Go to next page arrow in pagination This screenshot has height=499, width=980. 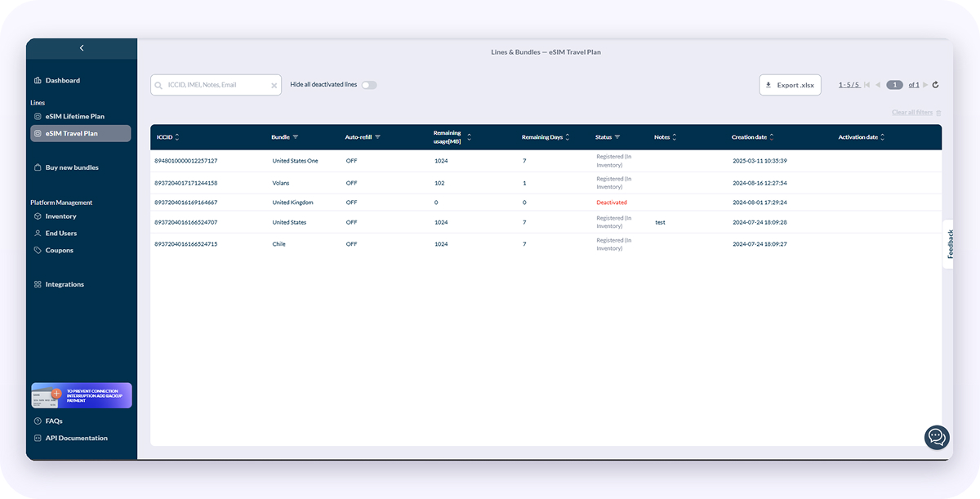[x=925, y=85]
